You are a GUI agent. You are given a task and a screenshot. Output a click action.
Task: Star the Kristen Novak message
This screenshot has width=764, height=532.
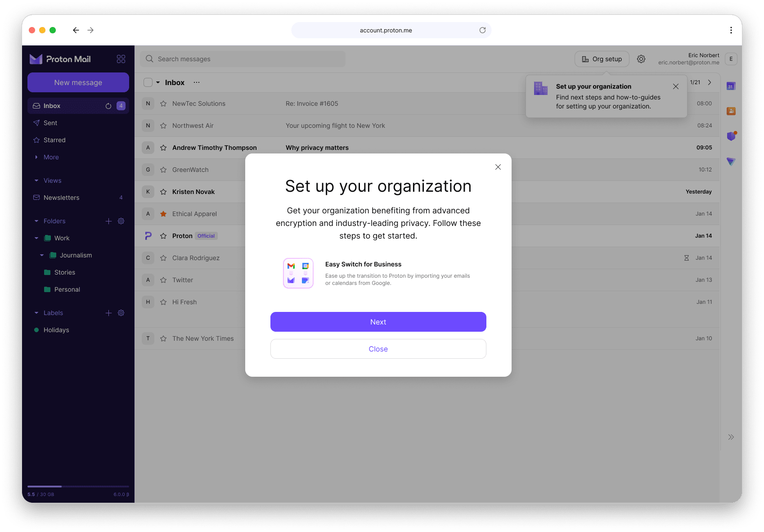(163, 192)
